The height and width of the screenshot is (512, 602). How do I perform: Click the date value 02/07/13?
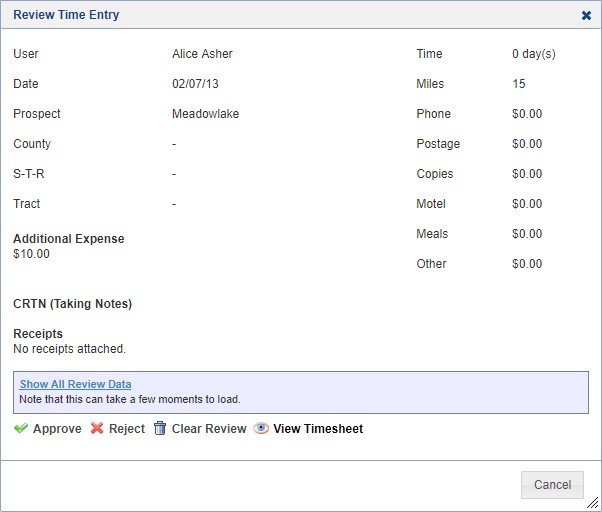(x=195, y=84)
